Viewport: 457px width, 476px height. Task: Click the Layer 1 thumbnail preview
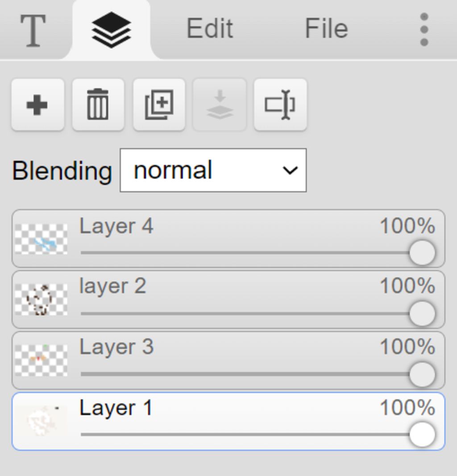point(41,421)
